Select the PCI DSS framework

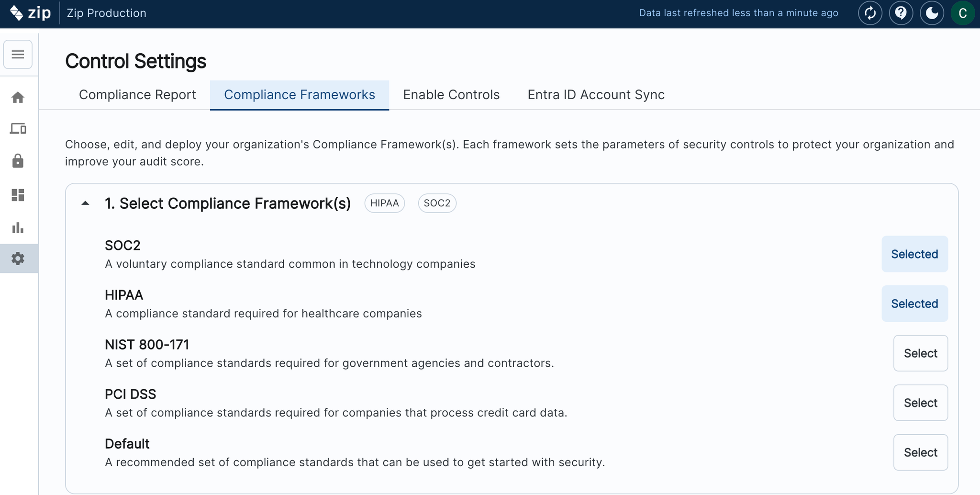(920, 403)
